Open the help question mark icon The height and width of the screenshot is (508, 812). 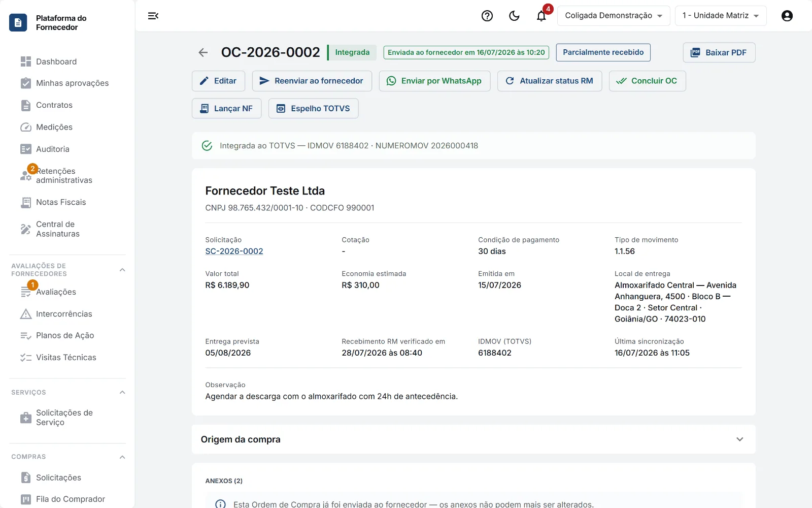pyautogui.click(x=487, y=16)
